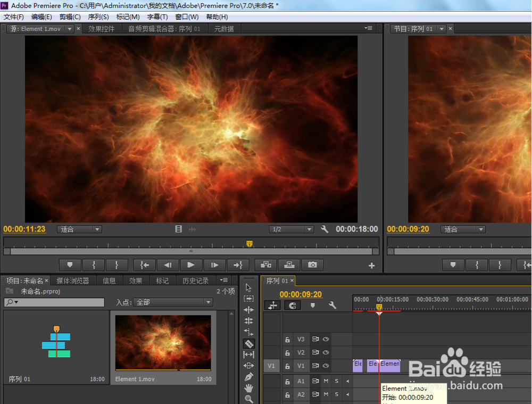Click timeline timecode 00:00:09:20
Viewport: 532px width, 404px height.
[301, 294]
